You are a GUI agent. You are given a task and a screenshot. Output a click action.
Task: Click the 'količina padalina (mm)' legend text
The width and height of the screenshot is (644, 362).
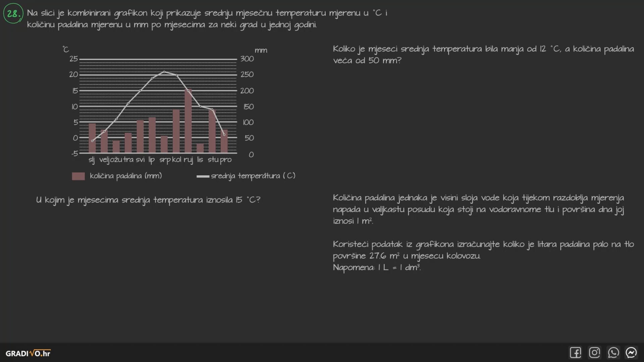[x=126, y=176]
